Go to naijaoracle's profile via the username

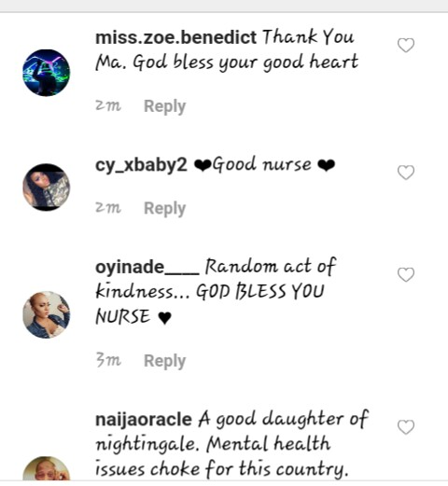[144, 419]
